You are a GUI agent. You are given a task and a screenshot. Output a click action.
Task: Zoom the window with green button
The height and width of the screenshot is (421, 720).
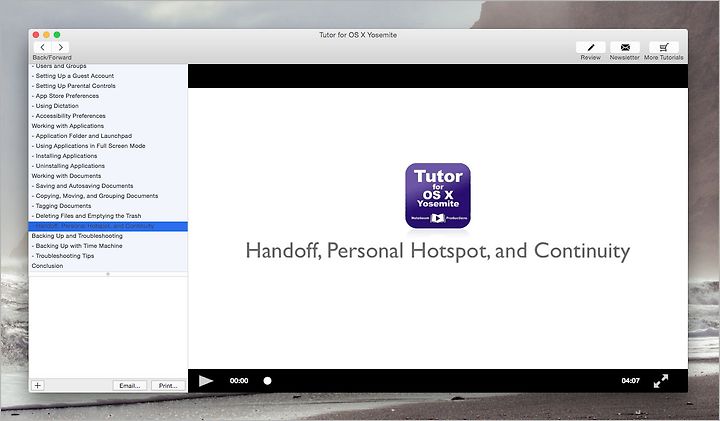pyautogui.click(x=57, y=35)
